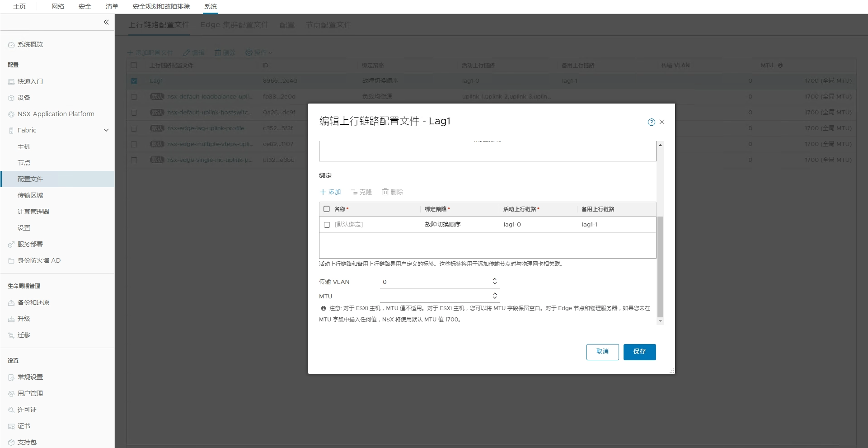Click the Delete (删除) trash icon in binding toolbar
This screenshot has height=448, width=868.
pyautogui.click(x=385, y=192)
